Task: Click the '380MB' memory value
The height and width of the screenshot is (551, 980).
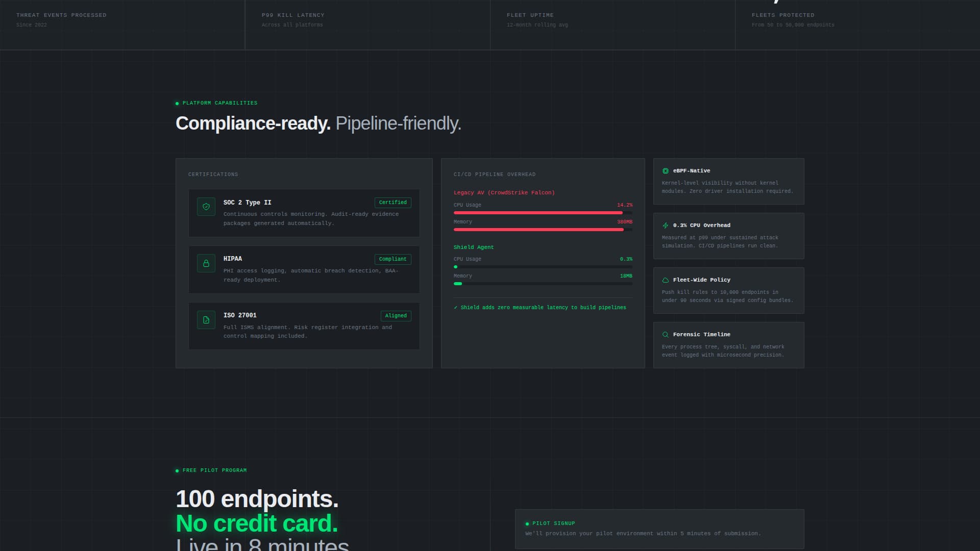Action: 625,222
